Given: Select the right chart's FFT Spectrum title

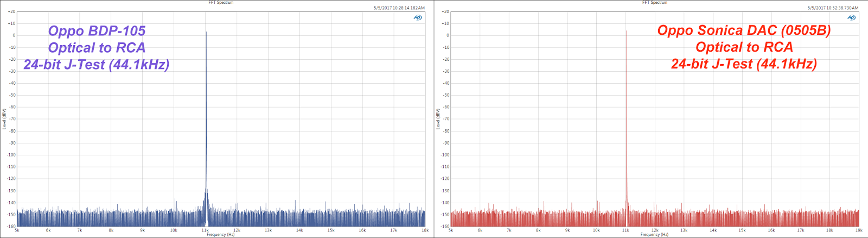Looking at the screenshot, I should click(655, 3).
